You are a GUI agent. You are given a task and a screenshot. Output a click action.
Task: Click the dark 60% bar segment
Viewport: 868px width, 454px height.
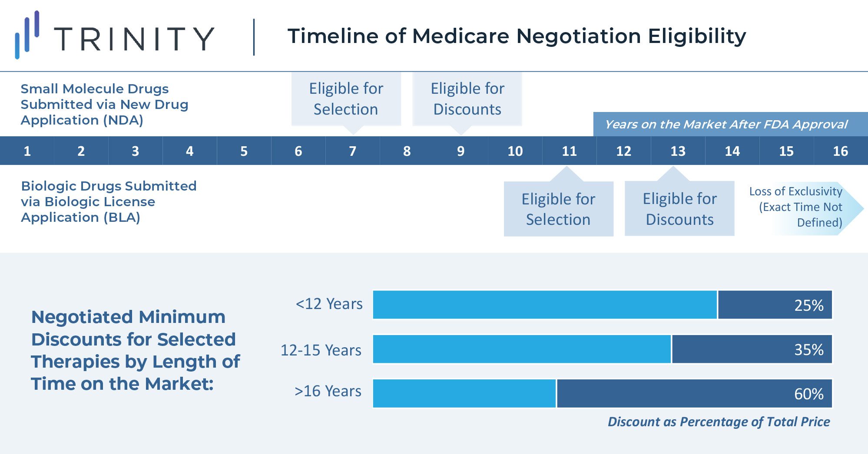pyautogui.click(x=694, y=393)
